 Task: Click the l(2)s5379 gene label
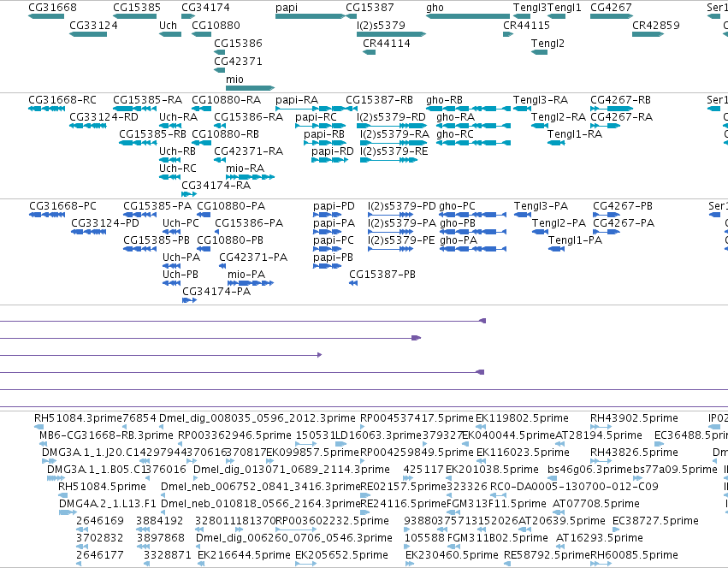pyautogui.click(x=381, y=26)
